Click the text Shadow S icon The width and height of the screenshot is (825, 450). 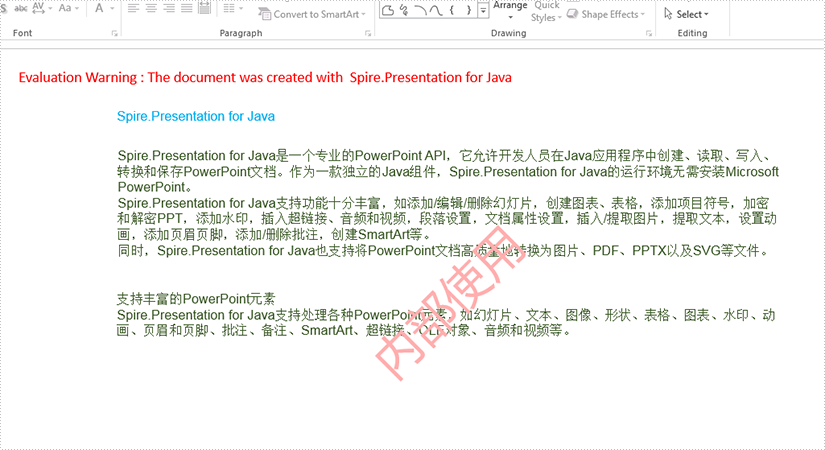(4, 8)
